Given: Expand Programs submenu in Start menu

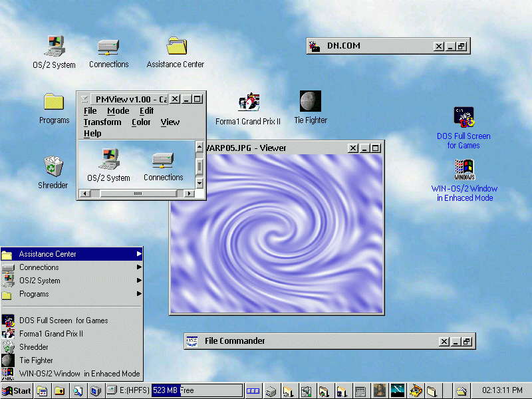Looking at the screenshot, I should pos(139,294).
